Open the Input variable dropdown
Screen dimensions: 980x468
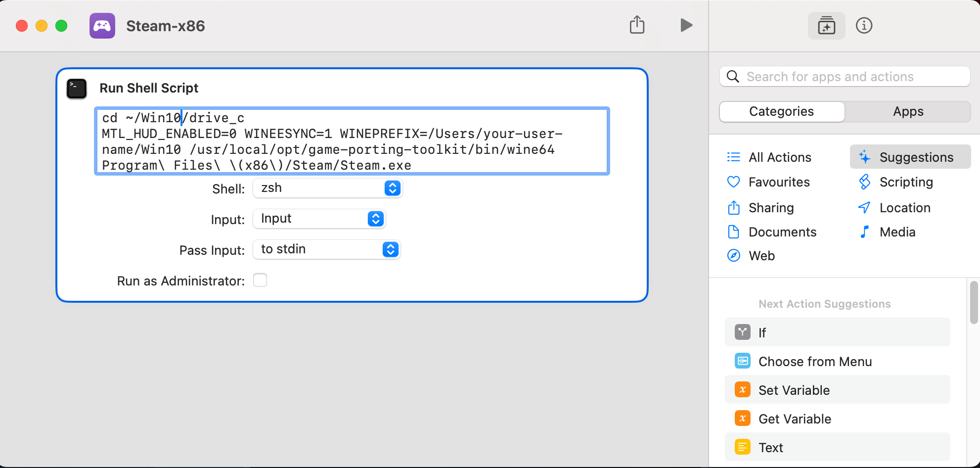pyautogui.click(x=319, y=219)
